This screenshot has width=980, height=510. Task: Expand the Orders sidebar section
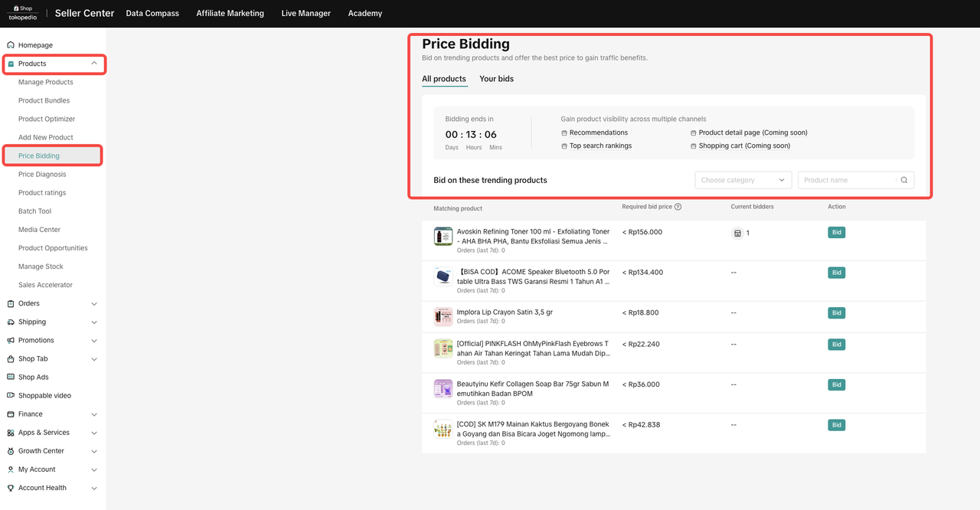click(x=94, y=304)
